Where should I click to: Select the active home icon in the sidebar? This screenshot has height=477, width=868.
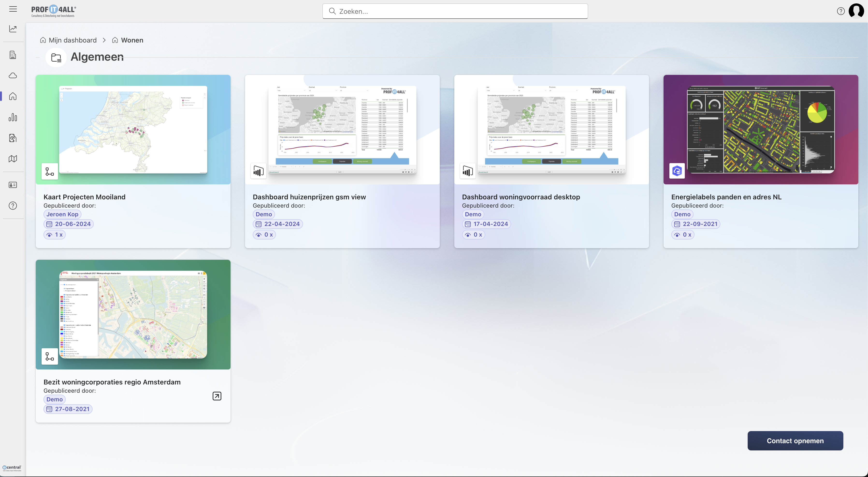click(13, 96)
